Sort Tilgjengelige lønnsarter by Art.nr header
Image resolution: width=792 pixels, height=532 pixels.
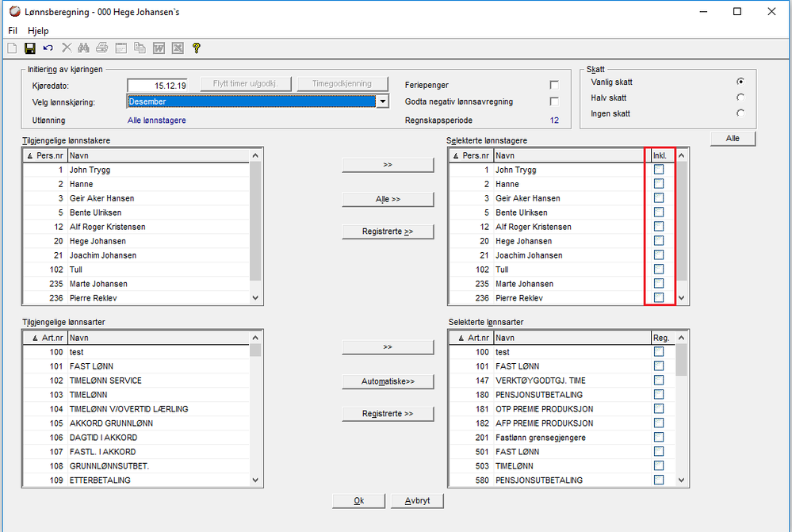tap(45, 338)
